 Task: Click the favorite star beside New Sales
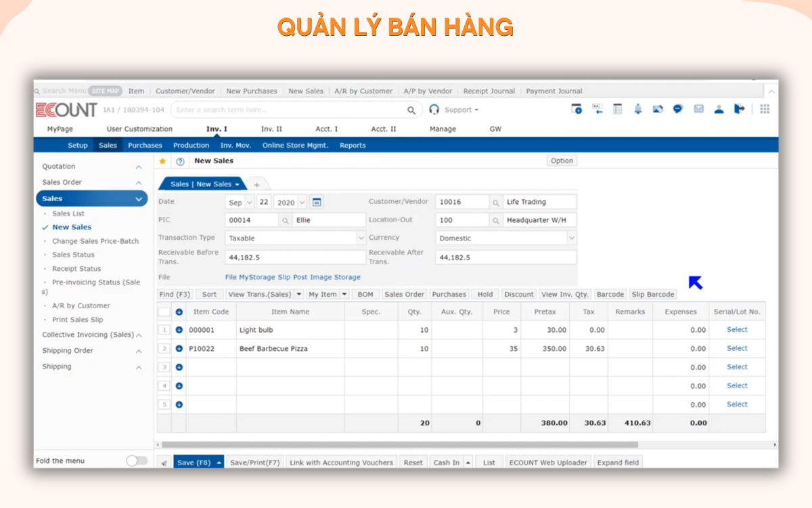pyautogui.click(x=162, y=161)
